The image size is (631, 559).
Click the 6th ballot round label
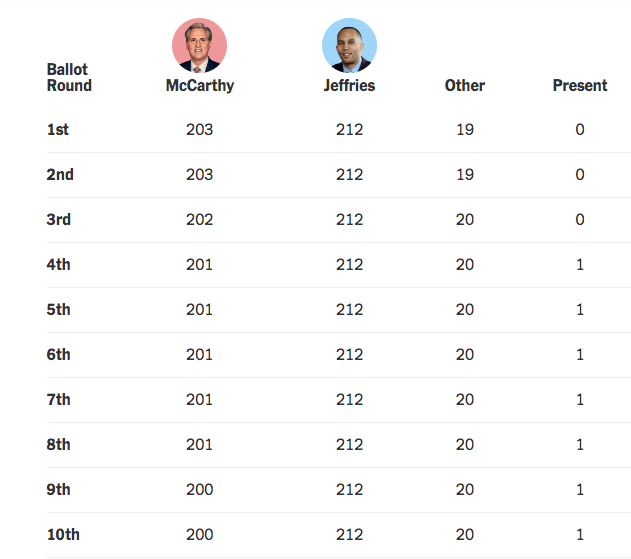pyautogui.click(x=59, y=355)
